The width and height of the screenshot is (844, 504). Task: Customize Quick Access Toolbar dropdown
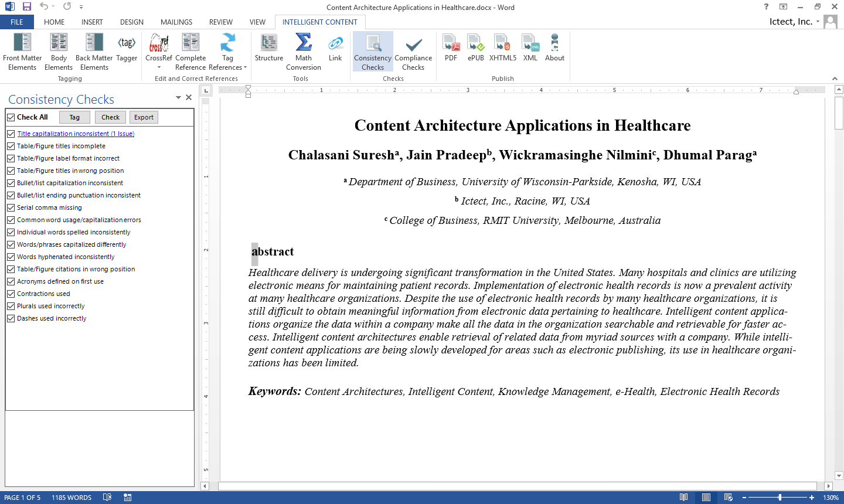[x=81, y=7]
